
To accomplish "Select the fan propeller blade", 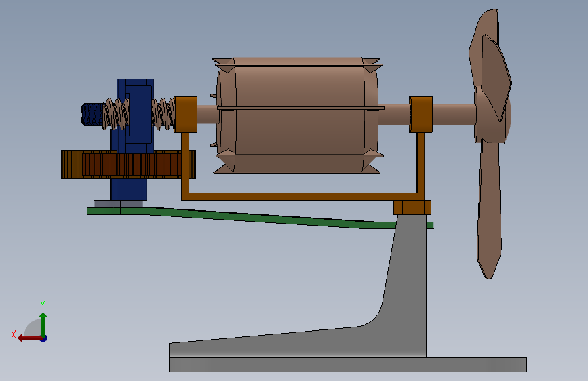I will (x=490, y=144).
